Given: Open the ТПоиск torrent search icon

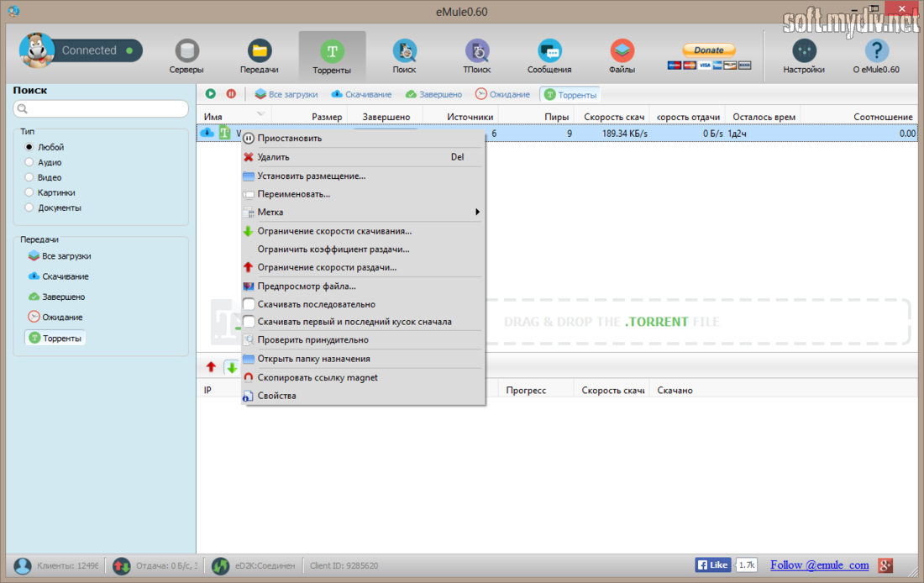Looking at the screenshot, I should [477, 51].
